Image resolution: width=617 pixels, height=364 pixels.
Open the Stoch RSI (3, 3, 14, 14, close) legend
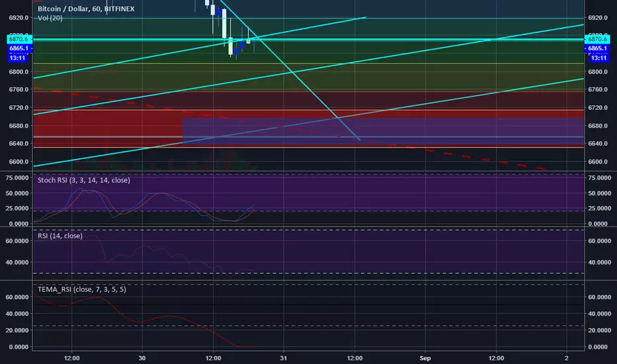(x=84, y=180)
